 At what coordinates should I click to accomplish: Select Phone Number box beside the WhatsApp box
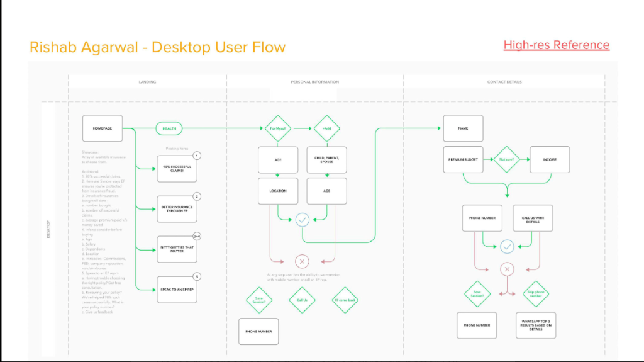click(477, 325)
